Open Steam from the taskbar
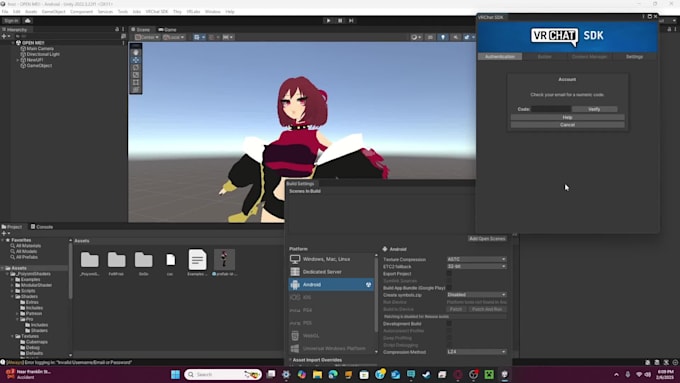Screen dimensions: 680x383 426,374
